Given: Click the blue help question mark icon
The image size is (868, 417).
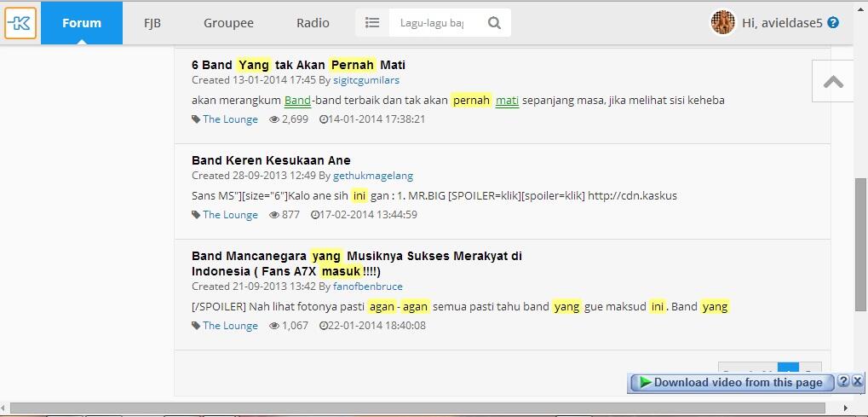Looking at the screenshot, I should 832,23.
